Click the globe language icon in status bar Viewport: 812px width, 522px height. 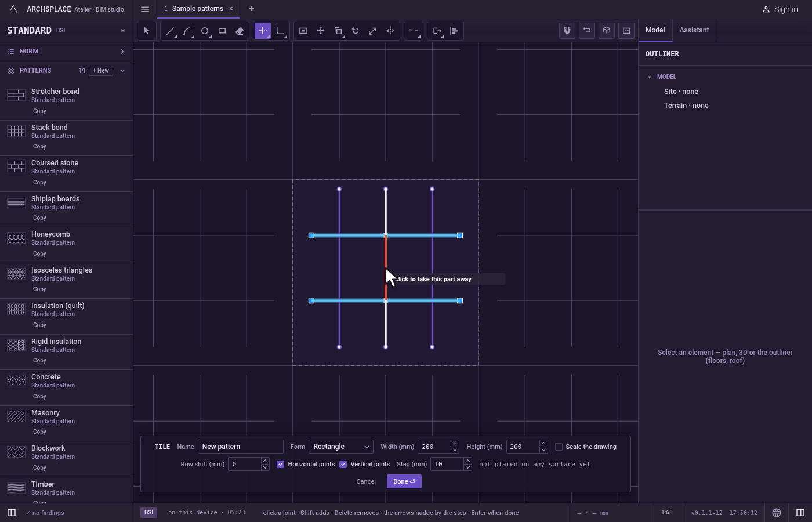(x=777, y=513)
